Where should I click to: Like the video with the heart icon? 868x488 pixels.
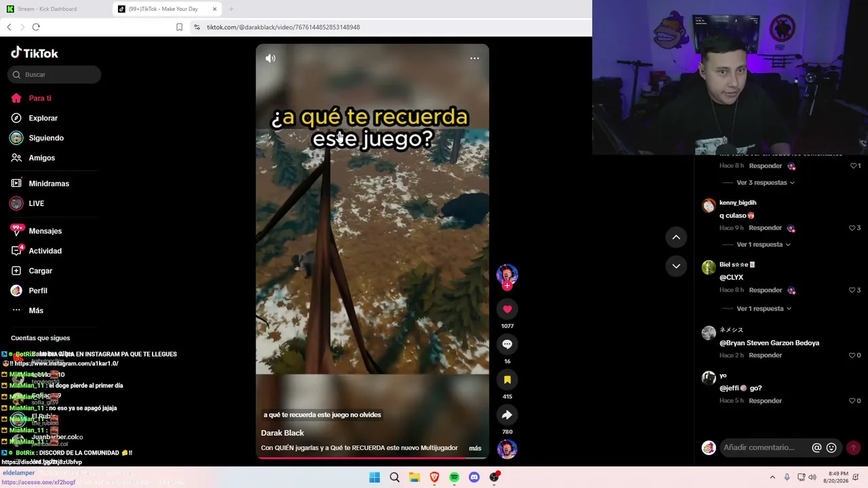click(507, 309)
